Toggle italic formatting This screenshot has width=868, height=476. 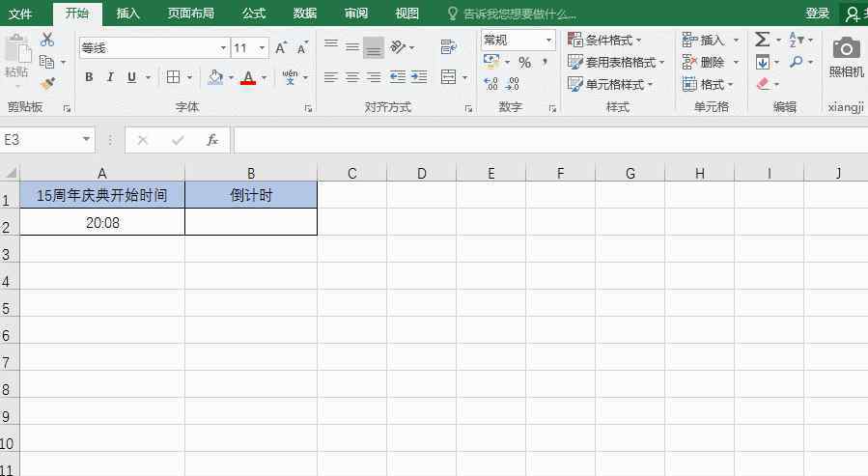(x=110, y=77)
